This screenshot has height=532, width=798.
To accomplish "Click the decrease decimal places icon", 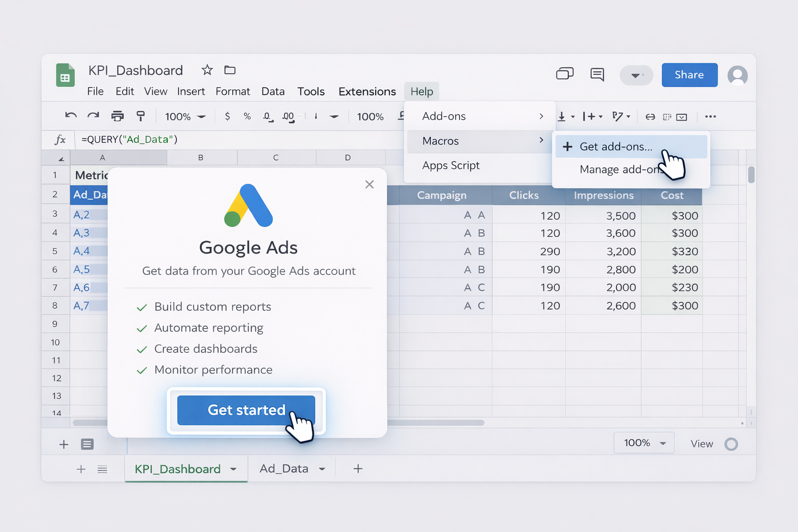I will [x=268, y=117].
